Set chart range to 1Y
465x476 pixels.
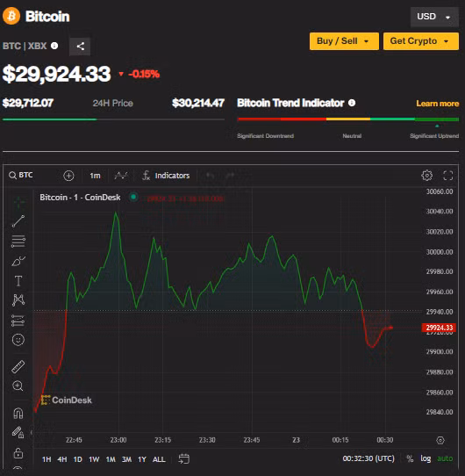tap(142, 459)
